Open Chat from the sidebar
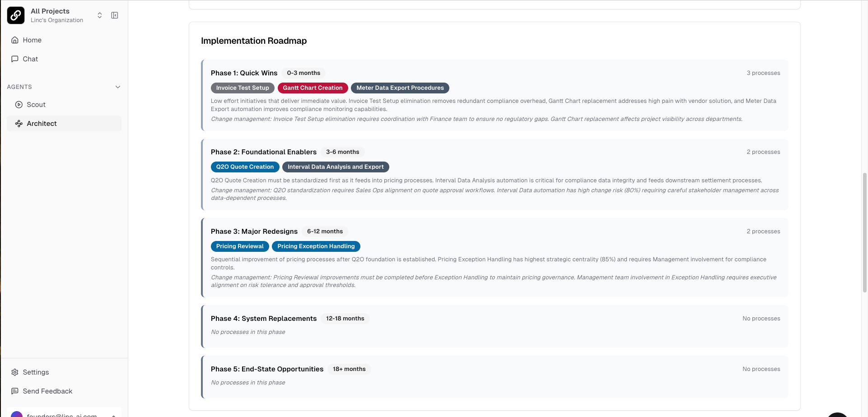This screenshot has width=868, height=417. click(x=30, y=59)
